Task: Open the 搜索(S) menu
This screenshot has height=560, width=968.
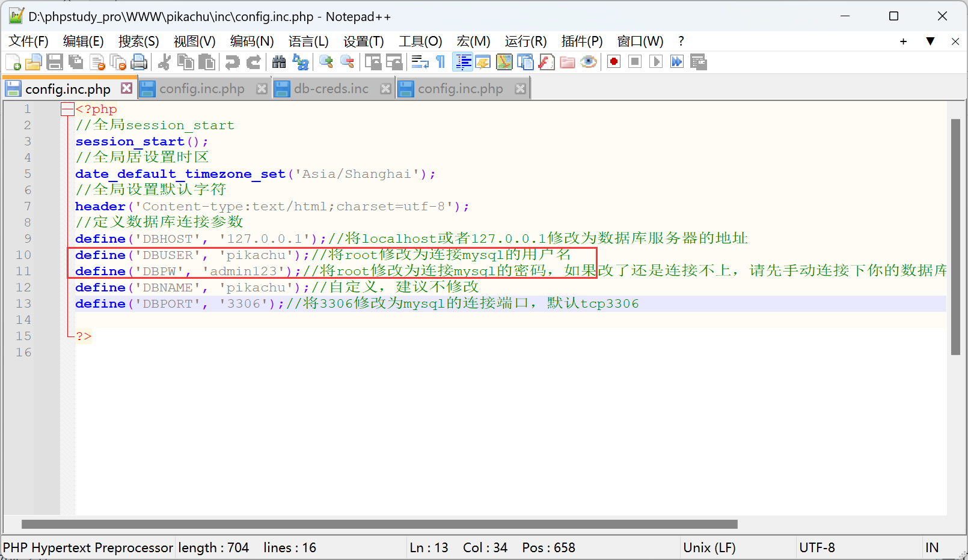Action: click(138, 41)
